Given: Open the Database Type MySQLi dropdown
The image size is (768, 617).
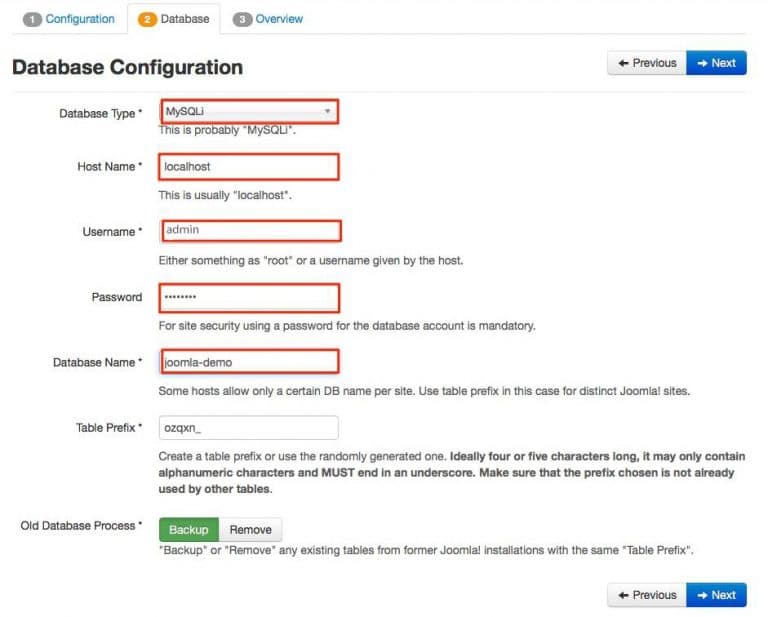Looking at the screenshot, I should click(x=249, y=112).
